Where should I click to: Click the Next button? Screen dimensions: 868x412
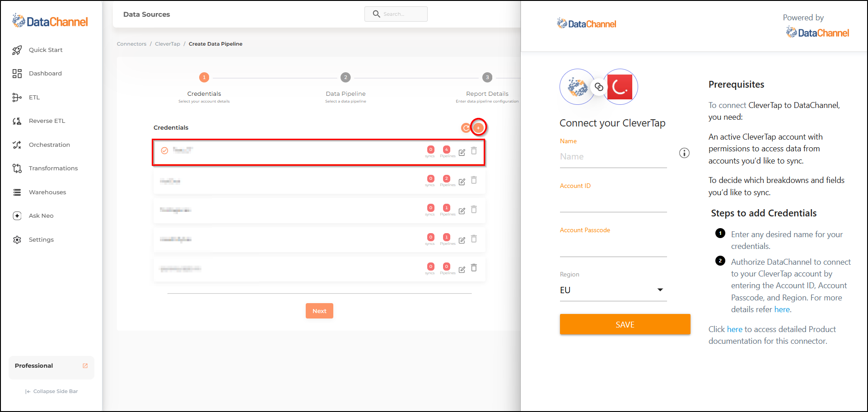[x=319, y=311]
